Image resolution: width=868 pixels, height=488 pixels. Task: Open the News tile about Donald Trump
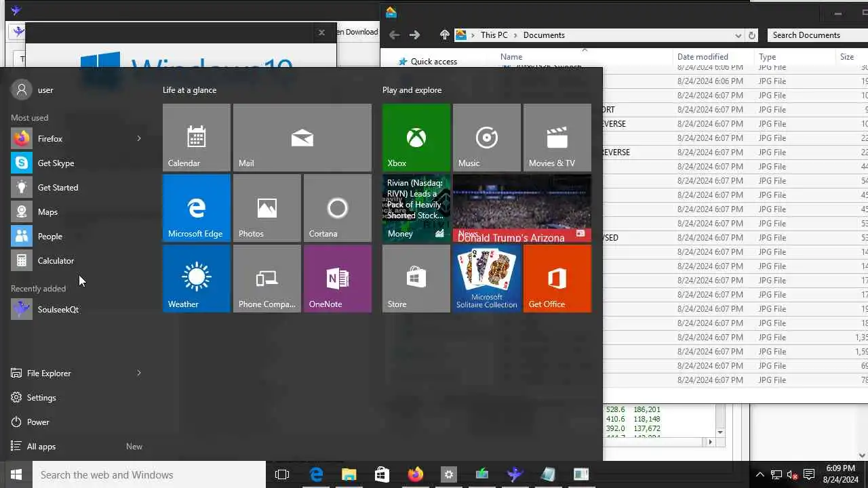(x=522, y=208)
